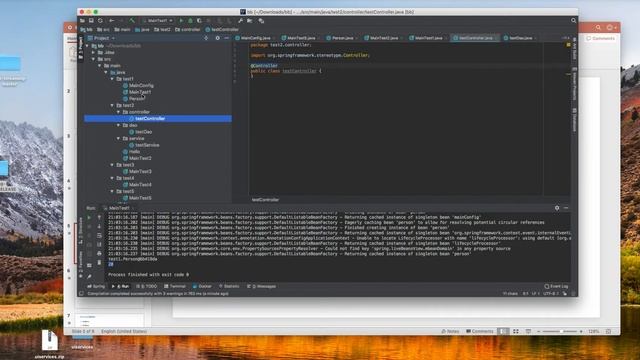640x360 pixels.
Task: Collapse the 'test1' package in the tree
Action: [x=112, y=79]
